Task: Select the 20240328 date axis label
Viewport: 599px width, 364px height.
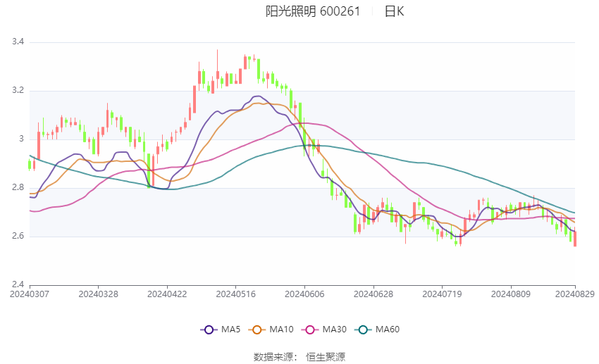Action: [98, 294]
